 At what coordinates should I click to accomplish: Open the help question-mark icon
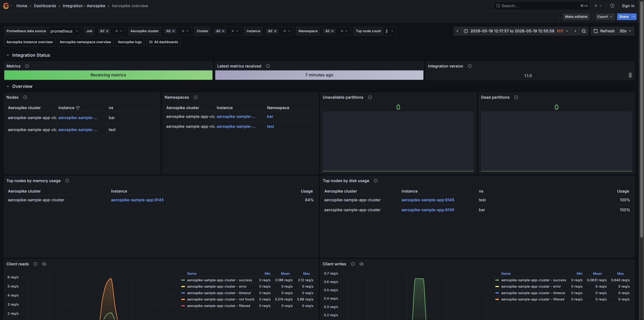(612, 6)
